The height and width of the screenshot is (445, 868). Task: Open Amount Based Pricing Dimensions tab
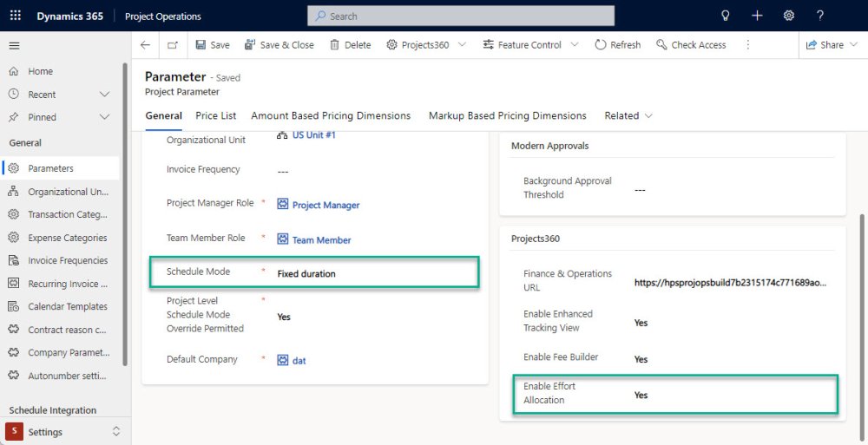331,115
